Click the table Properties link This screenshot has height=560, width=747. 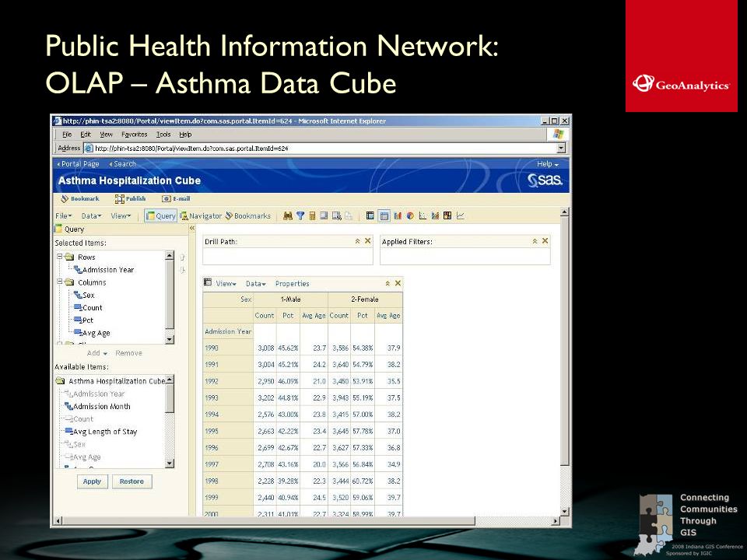(x=292, y=283)
